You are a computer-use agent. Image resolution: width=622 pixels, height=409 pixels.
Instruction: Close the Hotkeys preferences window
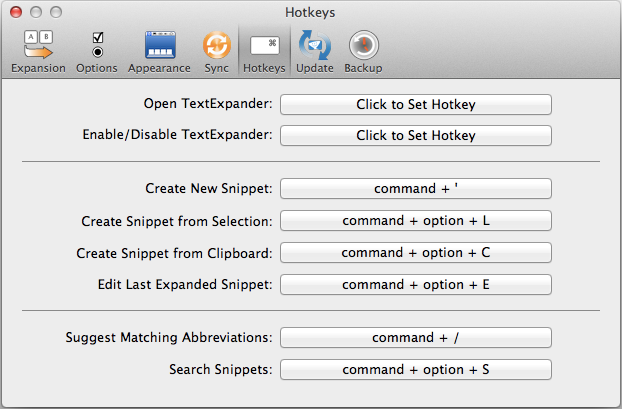coord(14,12)
